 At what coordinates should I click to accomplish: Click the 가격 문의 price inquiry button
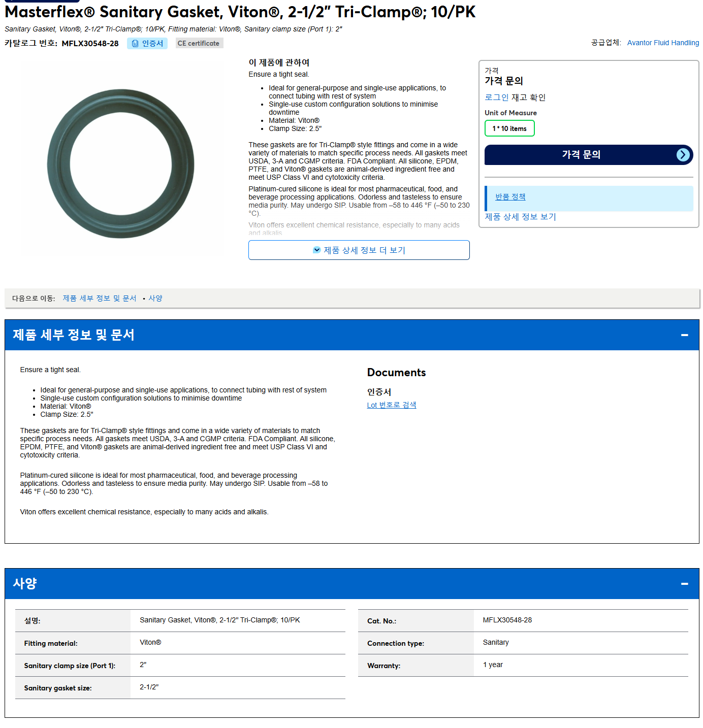tap(589, 155)
